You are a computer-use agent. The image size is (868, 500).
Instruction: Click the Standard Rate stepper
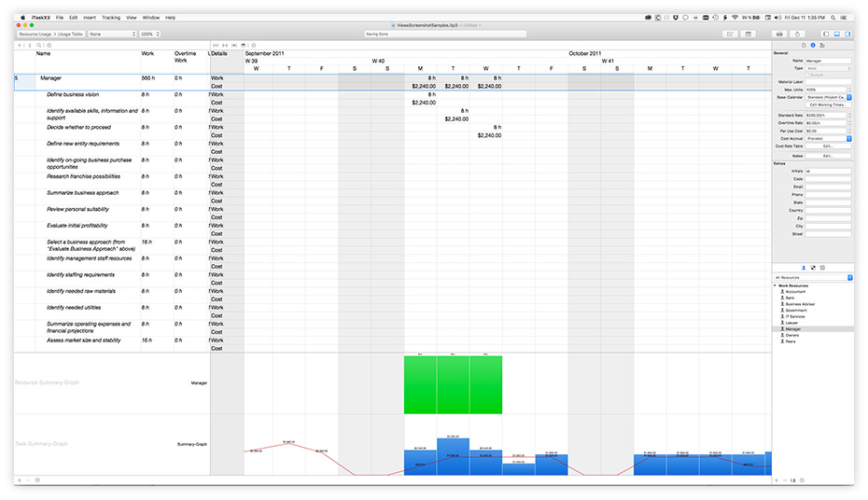[849, 116]
